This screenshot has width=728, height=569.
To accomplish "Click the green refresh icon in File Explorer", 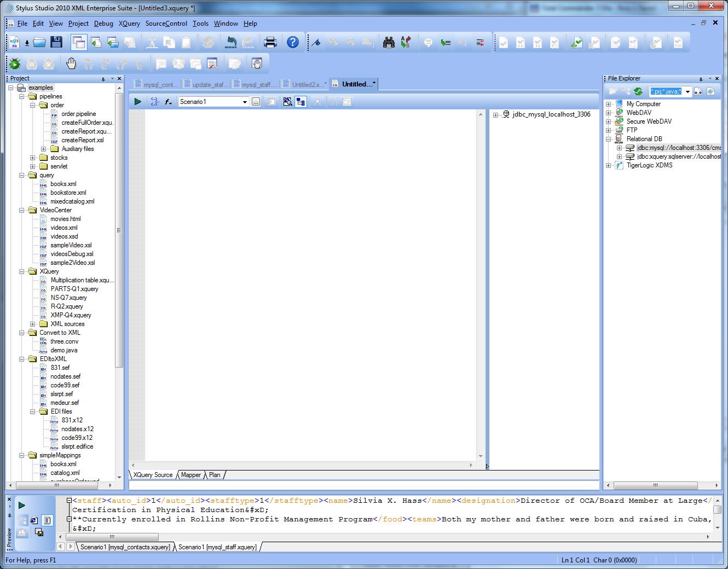I will pos(638,91).
